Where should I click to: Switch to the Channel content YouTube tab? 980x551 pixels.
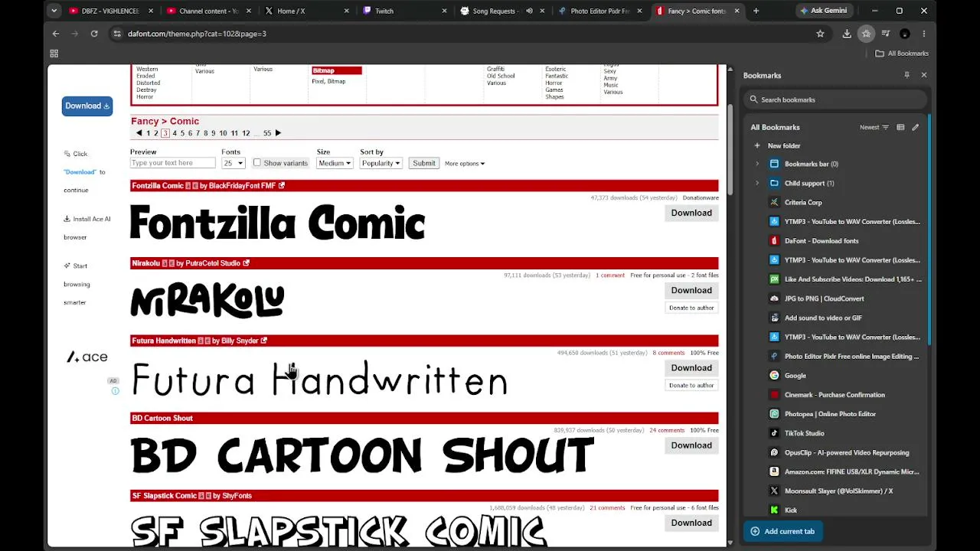(207, 11)
